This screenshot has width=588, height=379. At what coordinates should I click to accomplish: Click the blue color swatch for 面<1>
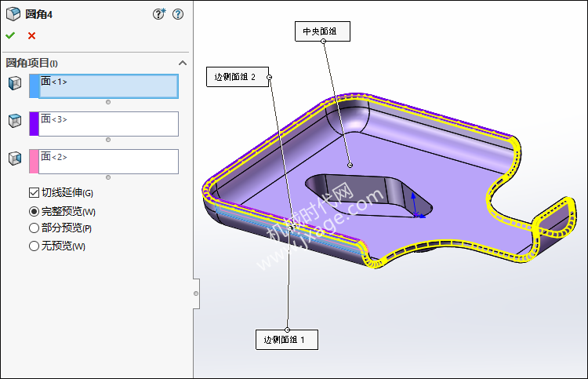(x=34, y=86)
